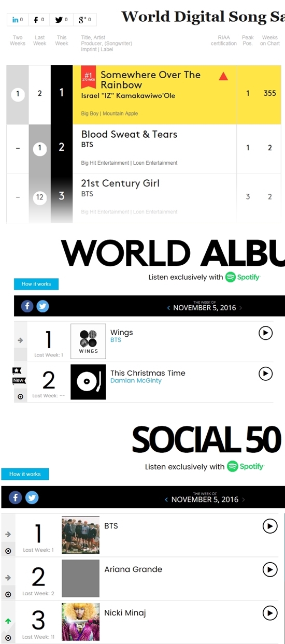Play This Christmas Time album
285x644 pixels.
pos(265,373)
